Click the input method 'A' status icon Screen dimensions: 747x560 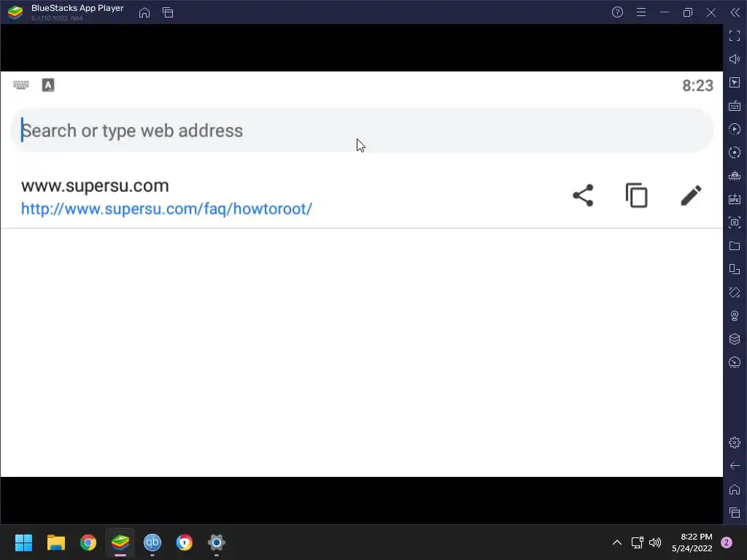48,85
